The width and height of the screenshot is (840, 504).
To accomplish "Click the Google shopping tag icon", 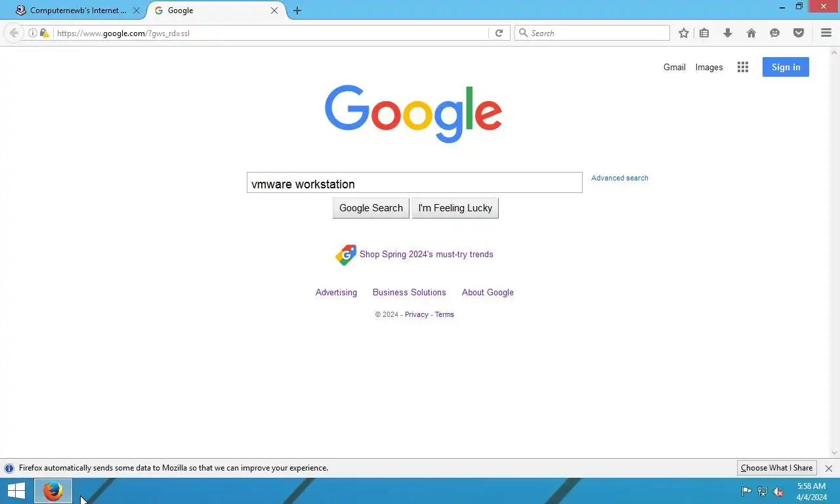I will point(346,255).
